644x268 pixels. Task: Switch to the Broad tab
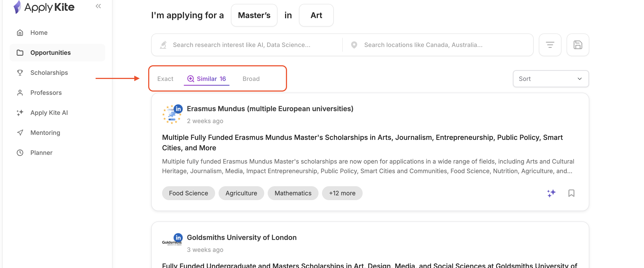point(251,79)
